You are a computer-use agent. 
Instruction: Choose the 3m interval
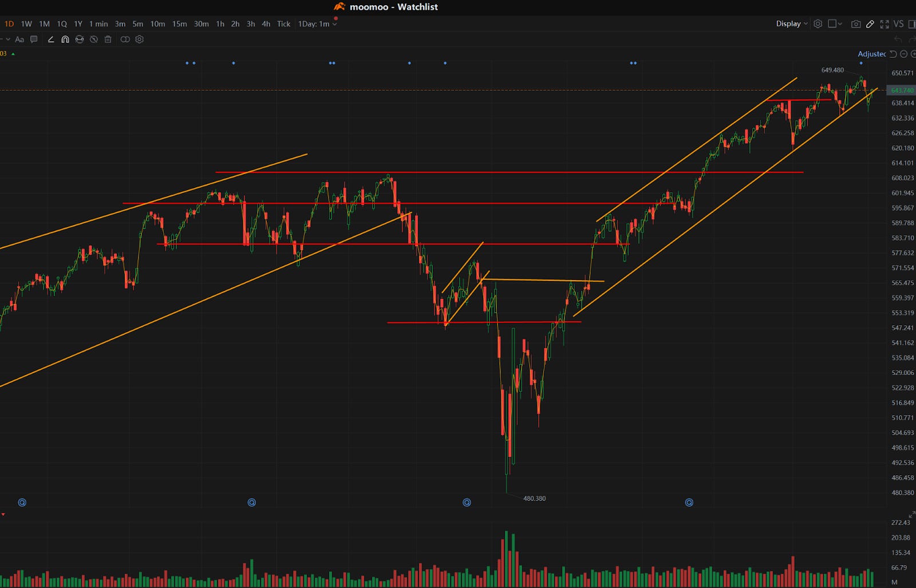point(120,23)
